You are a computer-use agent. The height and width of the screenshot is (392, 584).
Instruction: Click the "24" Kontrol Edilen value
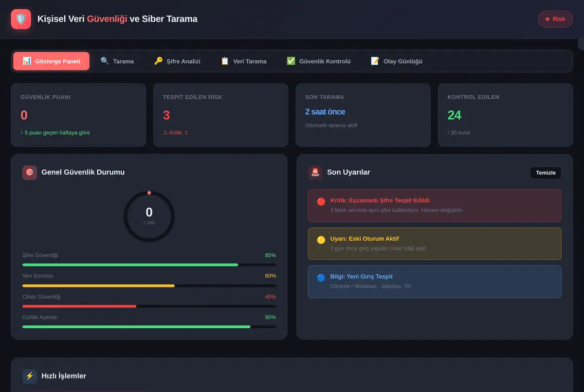[455, 115]
